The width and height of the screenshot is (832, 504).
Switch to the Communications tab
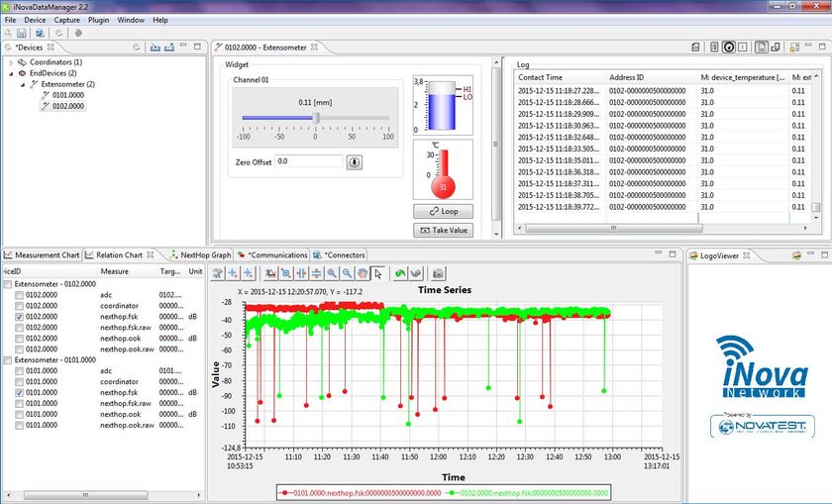tap(272, 255)
